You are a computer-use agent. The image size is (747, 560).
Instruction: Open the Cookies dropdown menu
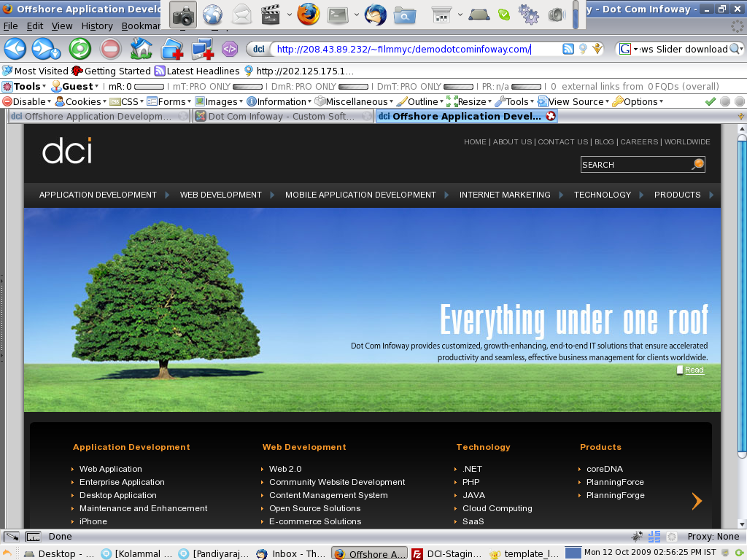click(x=80, y=101)
